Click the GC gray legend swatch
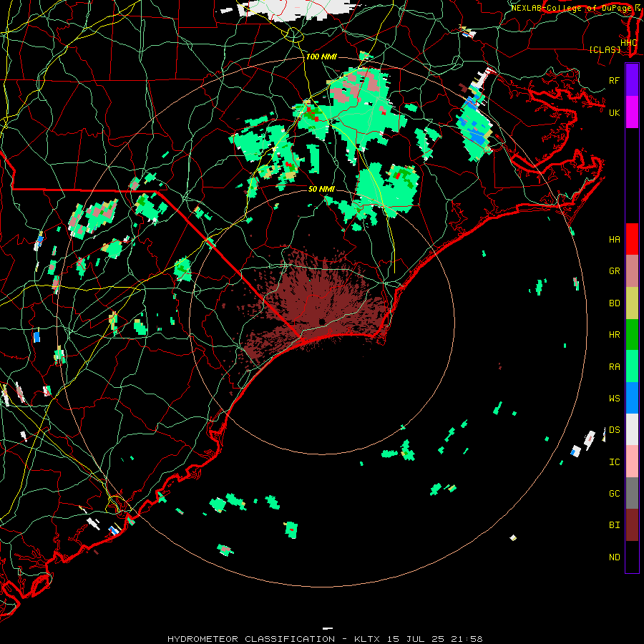644x644 pixels. coord(632,493)
